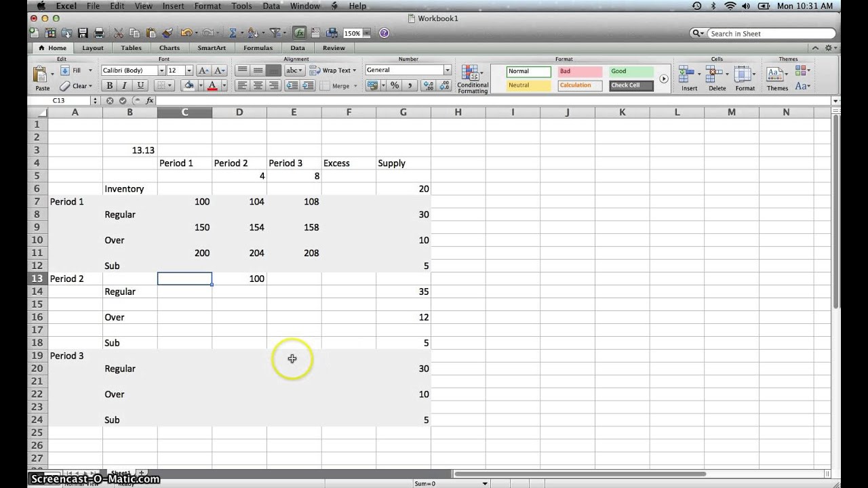Click Align Text Left icon
The width and height of the screenshot is (868, 488).
[242, 85]
